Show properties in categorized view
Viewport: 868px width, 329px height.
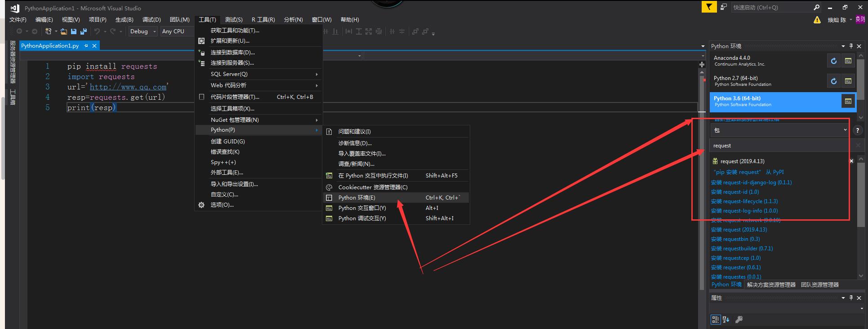pos(715,320)
